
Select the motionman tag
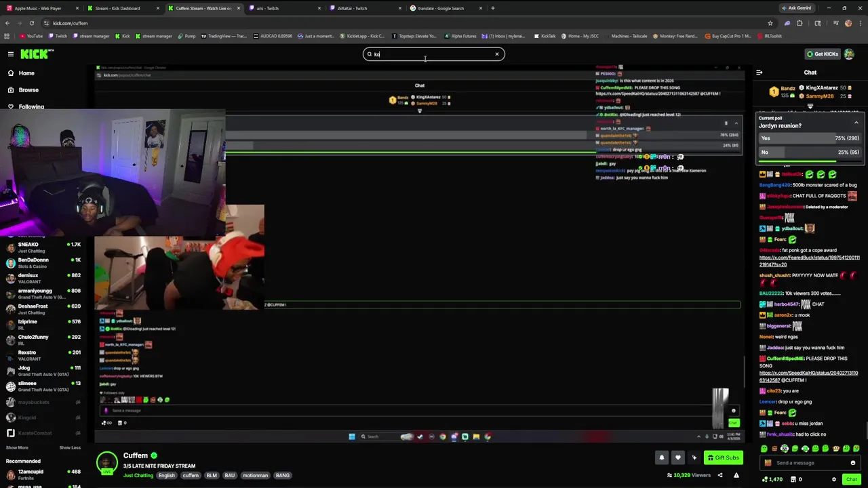[x=256, y=476]
